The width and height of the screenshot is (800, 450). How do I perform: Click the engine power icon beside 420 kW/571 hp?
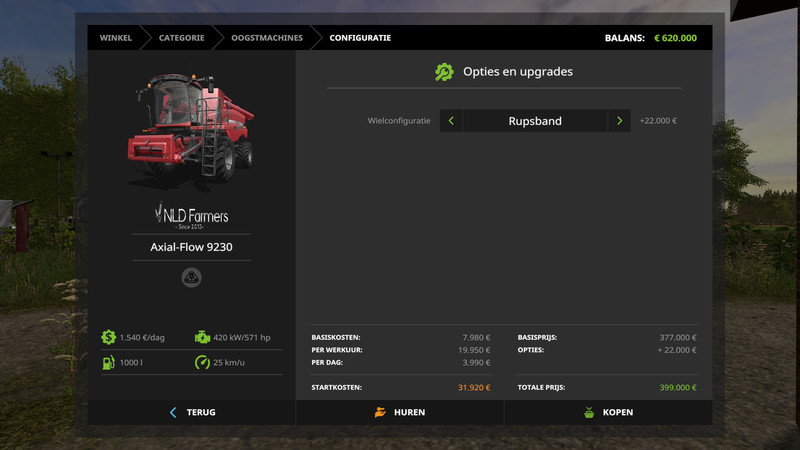(202, 338)
